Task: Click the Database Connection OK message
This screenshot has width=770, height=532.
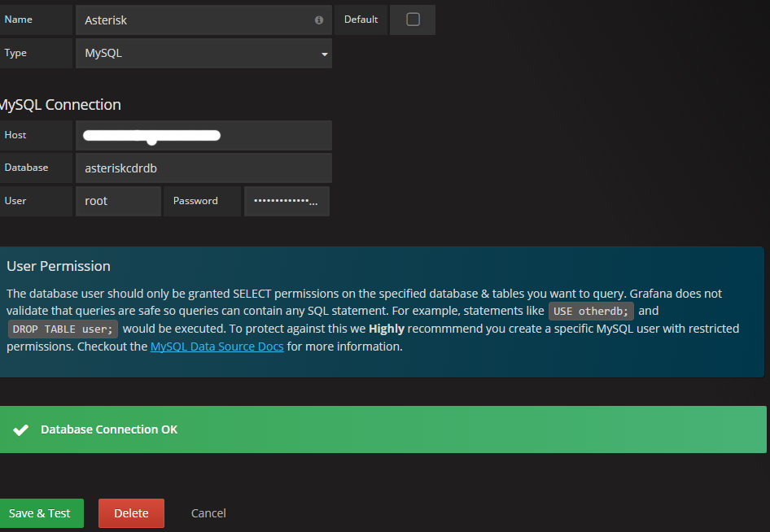Action: tap(109, 430)
